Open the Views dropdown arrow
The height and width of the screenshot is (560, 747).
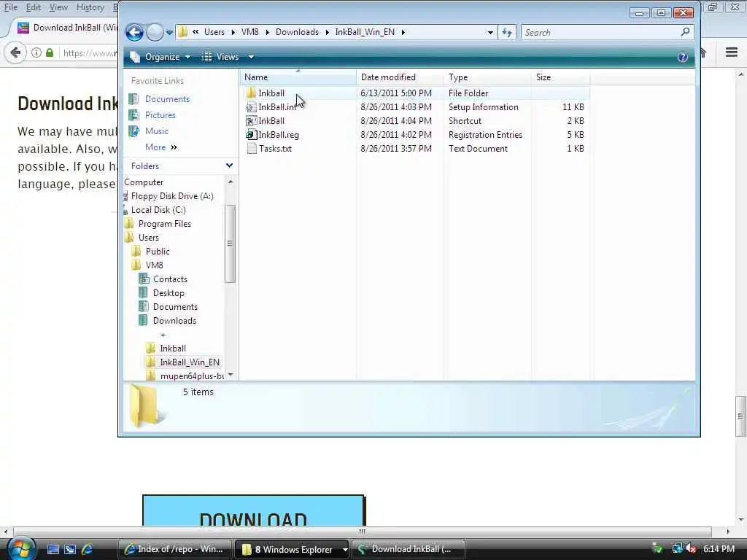(x=251, y=57)
